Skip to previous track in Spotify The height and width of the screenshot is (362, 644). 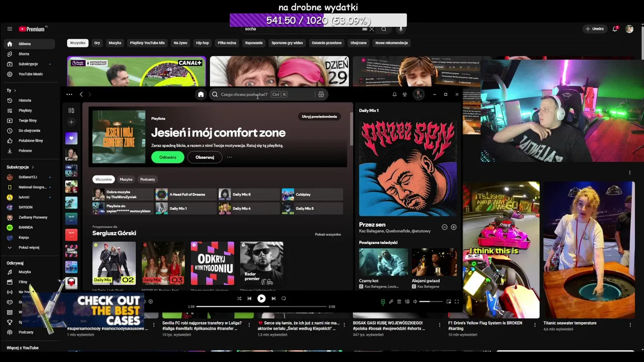[249, 299]
